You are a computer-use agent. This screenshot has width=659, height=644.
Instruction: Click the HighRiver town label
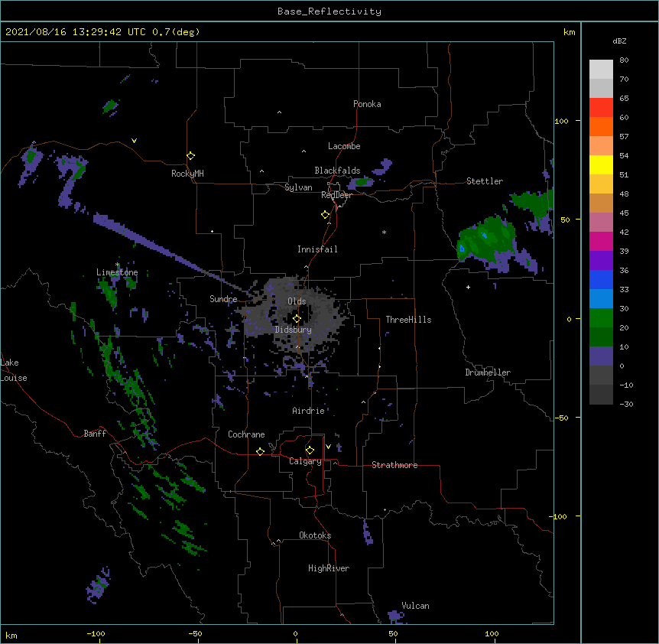click(x=329, y=568)
